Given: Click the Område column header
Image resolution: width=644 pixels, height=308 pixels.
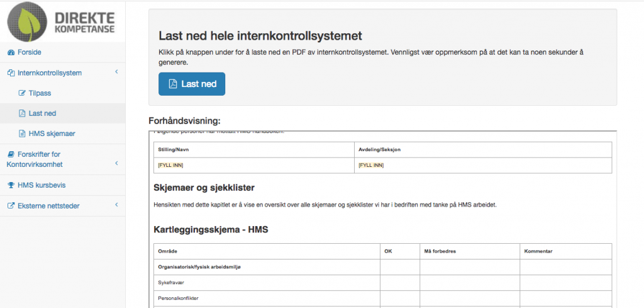Looking at the screenshot, I should [167, 251].
